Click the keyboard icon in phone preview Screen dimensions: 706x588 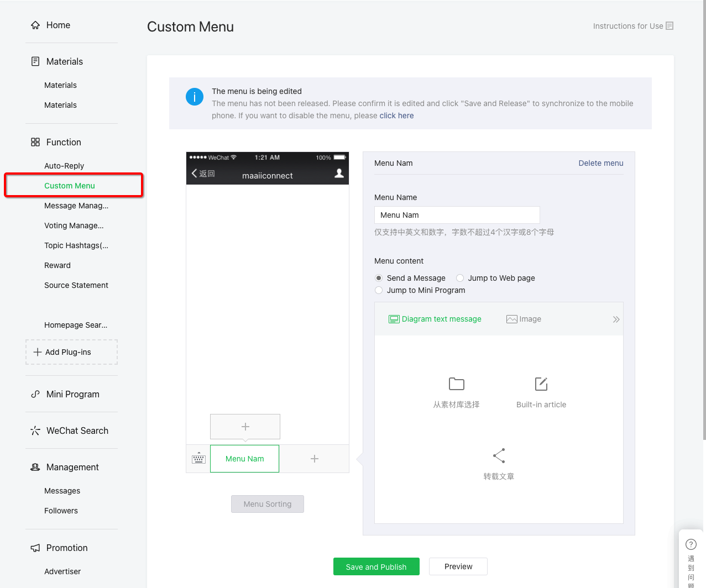click(x=198, y=459)
